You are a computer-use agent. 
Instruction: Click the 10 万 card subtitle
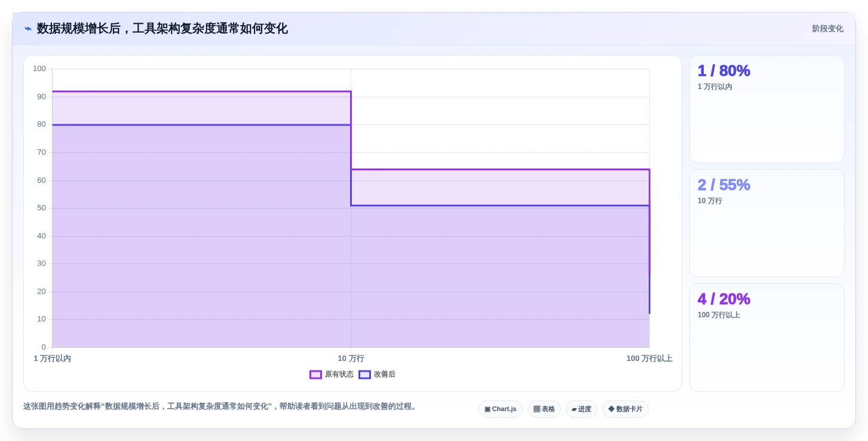tap(710, 201)
